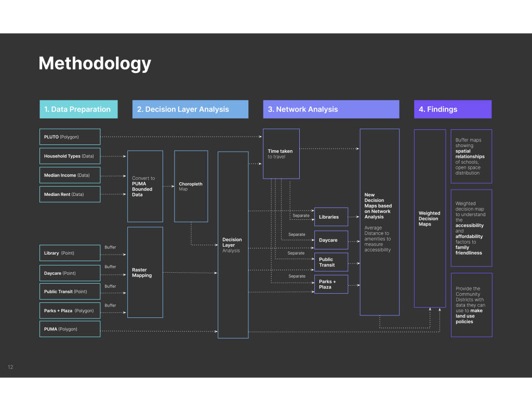Click the Buffer label above Parks + Plaza arrow
532x411 pixels.
(110, 306)
